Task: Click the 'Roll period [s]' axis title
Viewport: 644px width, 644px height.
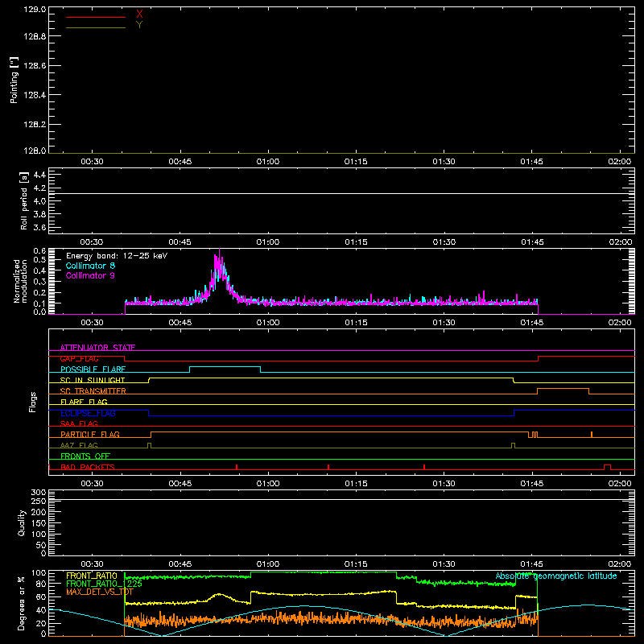Action: (x=23, y=200)
